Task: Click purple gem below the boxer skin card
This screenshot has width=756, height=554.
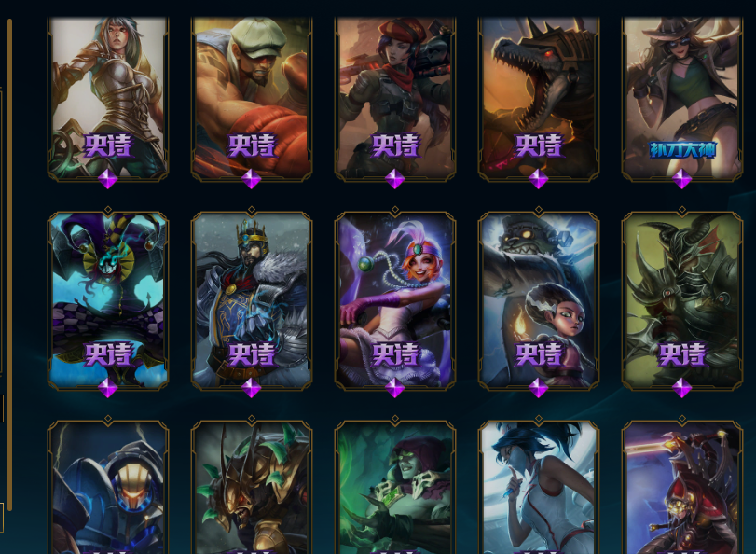Action: click(x=251, y=179)
